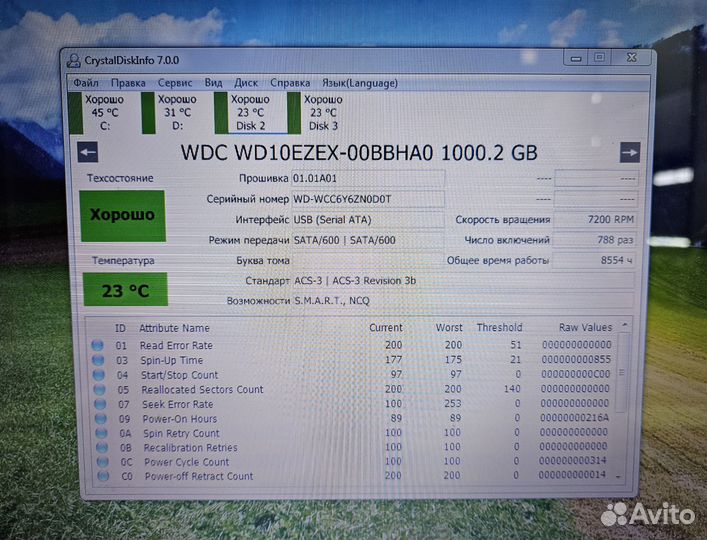
Task: Open the Сервис menu
Action: 175,83
